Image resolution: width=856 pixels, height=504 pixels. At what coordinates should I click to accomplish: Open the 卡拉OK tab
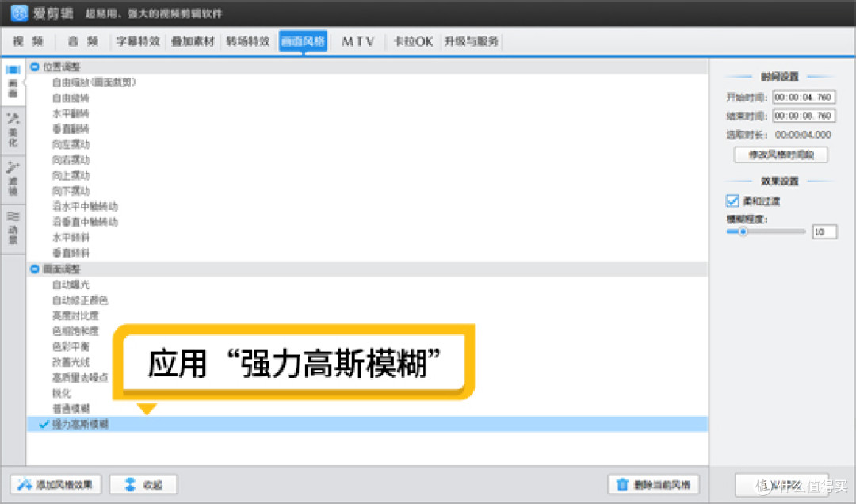[413, 41]
